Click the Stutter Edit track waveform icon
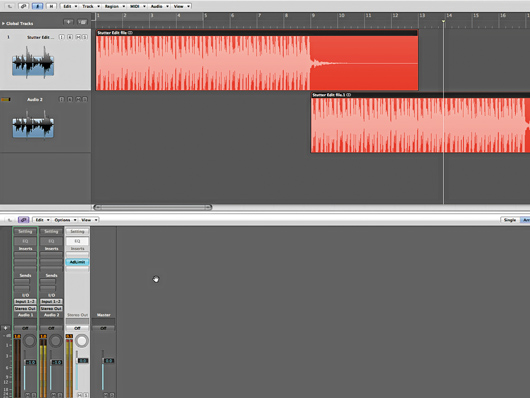This screenshot has height=398, width=530. 33,63
